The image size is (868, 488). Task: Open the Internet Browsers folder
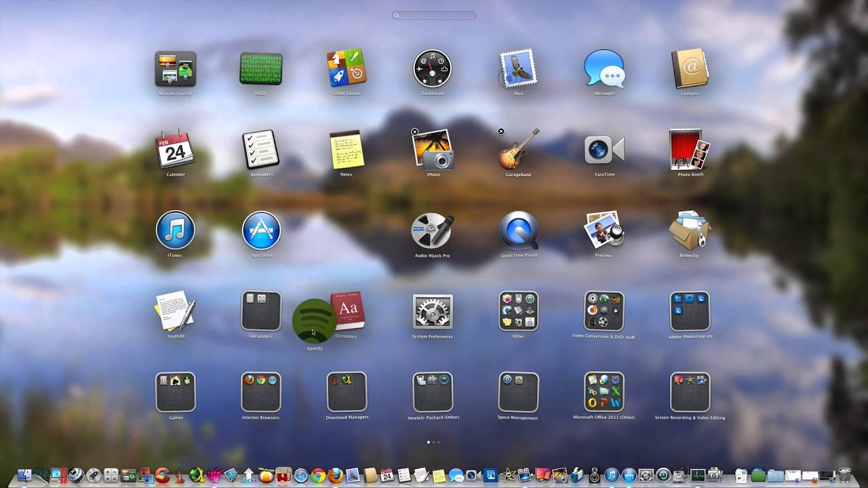(261, 392)
